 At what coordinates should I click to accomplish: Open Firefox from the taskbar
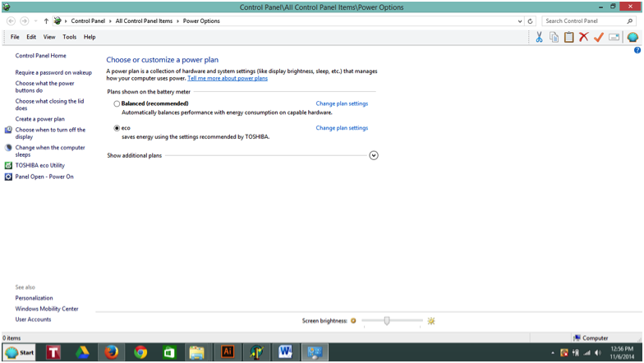pyautogui.click(x=111, y=352)
